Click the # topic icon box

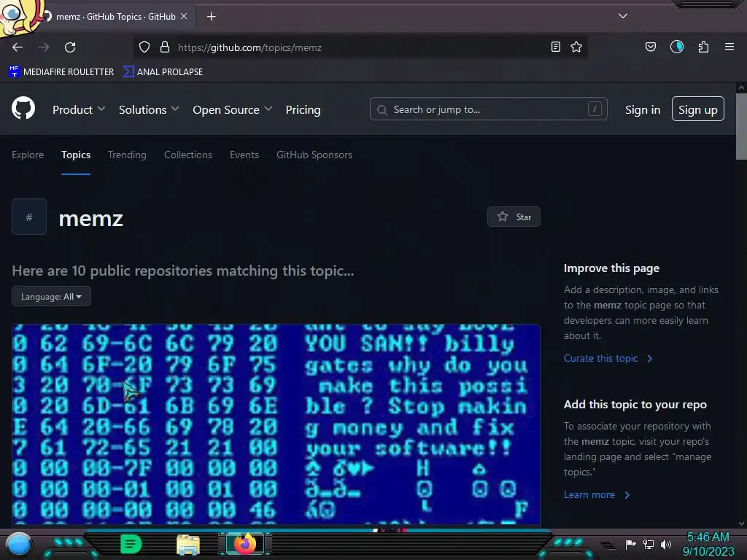(x=29, y=217)
